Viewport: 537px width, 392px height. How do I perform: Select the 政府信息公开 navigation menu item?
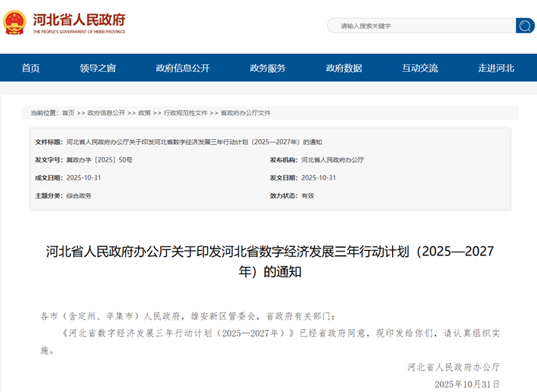click(182, 68)
